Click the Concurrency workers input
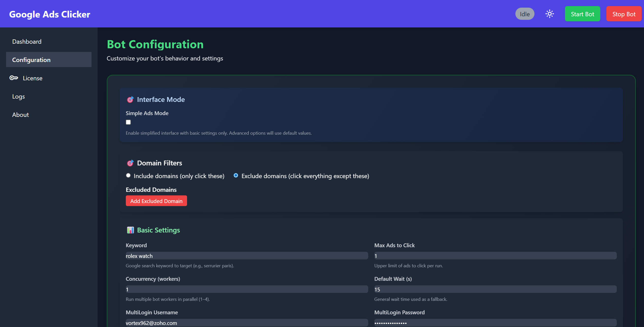Viewport: 644px width, 327px height. (247, 289)
